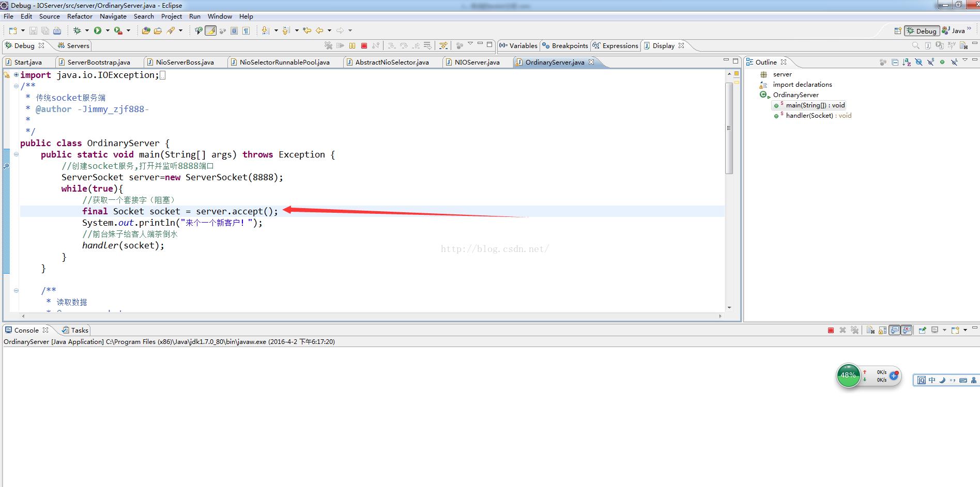Open the Navigate menu
980x487 pixels.
point(113,16)
